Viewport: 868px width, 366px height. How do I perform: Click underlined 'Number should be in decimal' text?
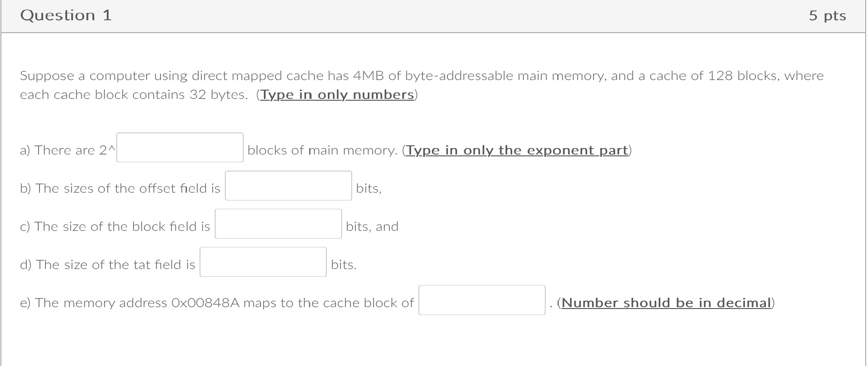point(666,303)
